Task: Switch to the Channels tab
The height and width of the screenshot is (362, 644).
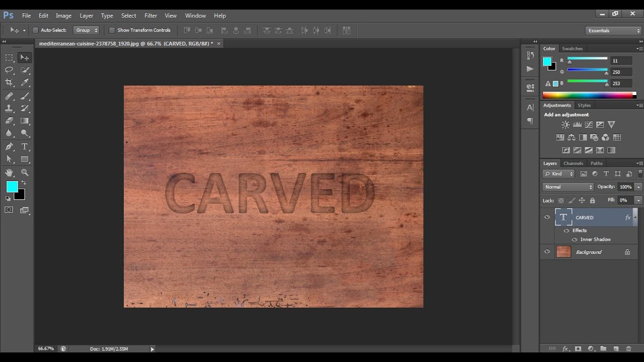Action: pyautogui.click(x=573, y=163)
